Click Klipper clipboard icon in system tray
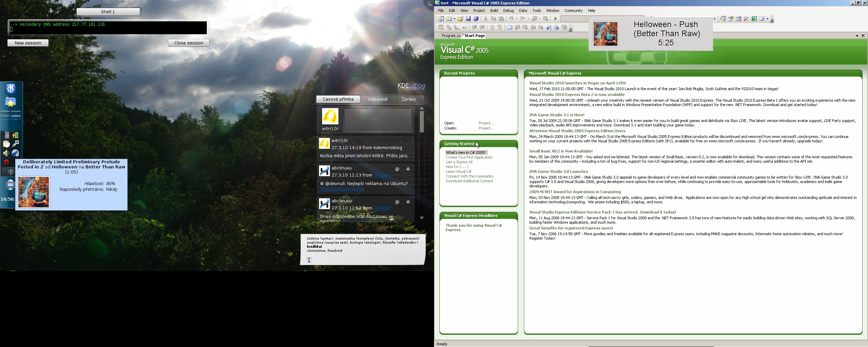The height and width of the screenshot is (347, 868). [x=6, y=144]
